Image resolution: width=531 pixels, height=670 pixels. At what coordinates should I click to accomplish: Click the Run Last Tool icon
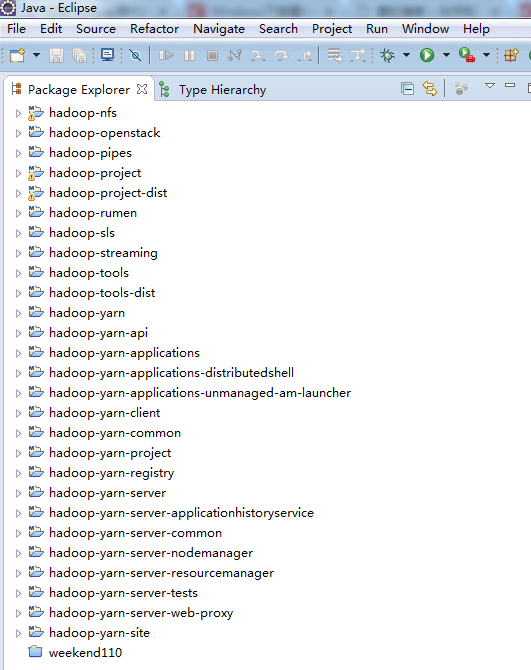[467, 55]
